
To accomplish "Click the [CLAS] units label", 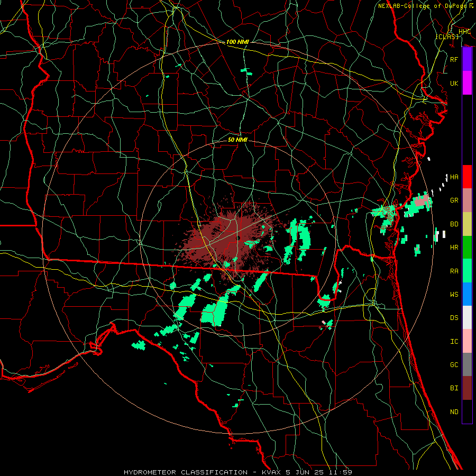I will coord(447,36).
